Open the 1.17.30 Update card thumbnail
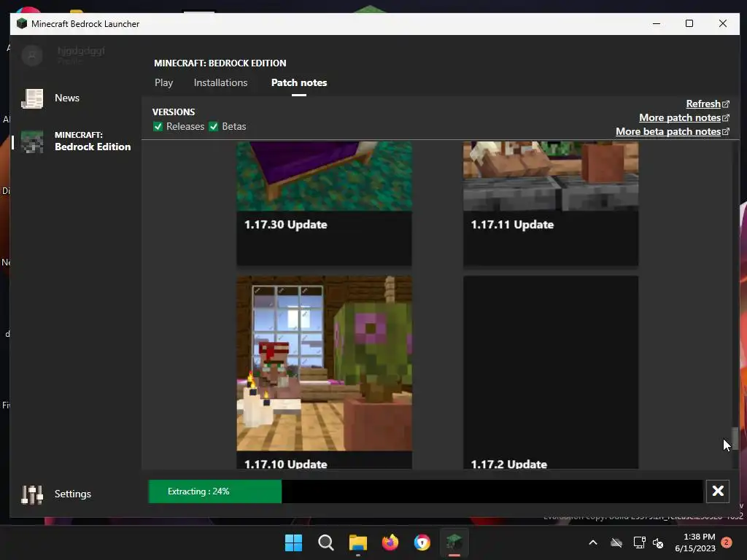747x560 pixels. (x=325, y=176)
